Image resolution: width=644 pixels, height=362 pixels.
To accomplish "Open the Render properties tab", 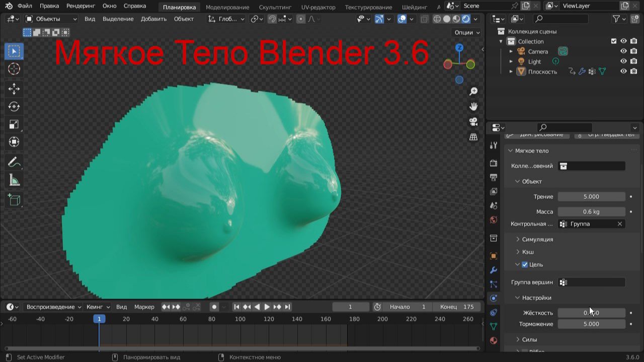I will tap(494, 163).
